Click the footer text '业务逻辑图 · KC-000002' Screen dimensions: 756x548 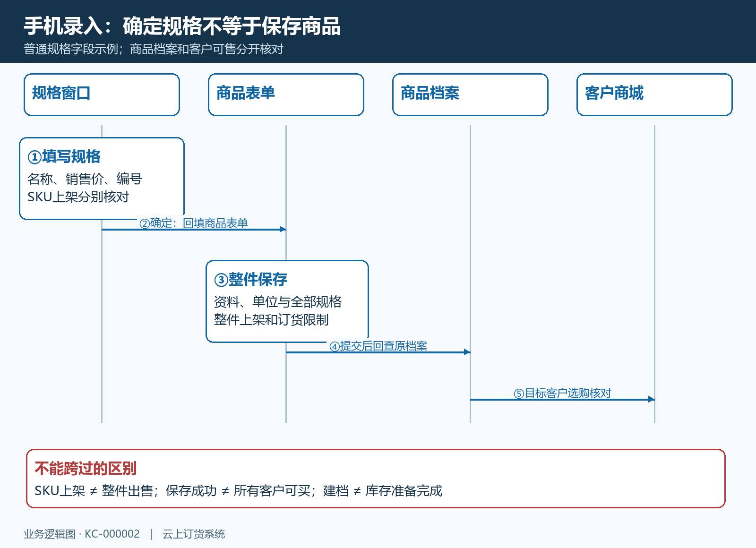point(82,534)
